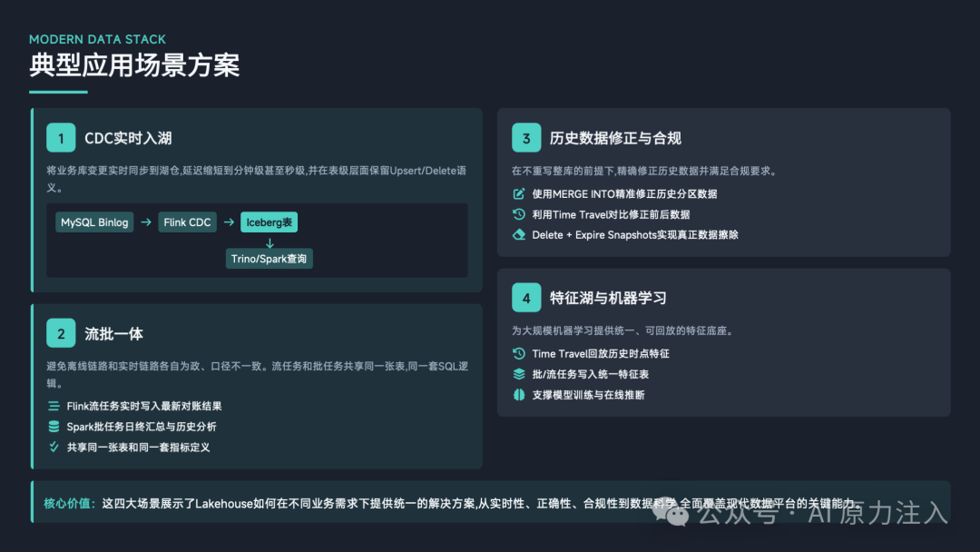Click the text Time Travel回放历史时点特征
The image size is (980, 552).
pyautogui.click(x=601, y=354)
